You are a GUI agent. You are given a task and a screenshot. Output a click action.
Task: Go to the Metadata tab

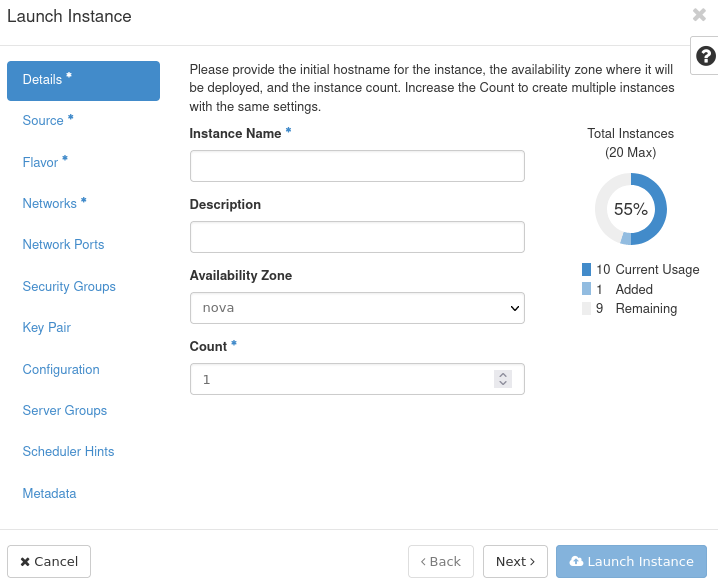click(x=49, y=494)
